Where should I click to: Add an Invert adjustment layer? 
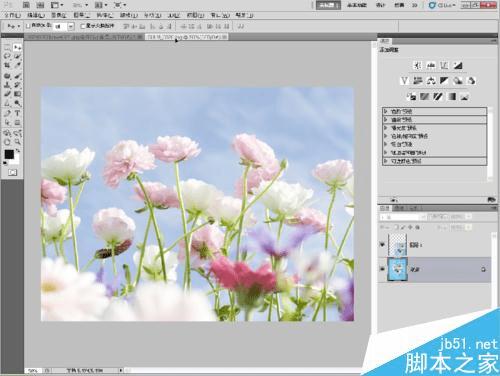(411, 97)
